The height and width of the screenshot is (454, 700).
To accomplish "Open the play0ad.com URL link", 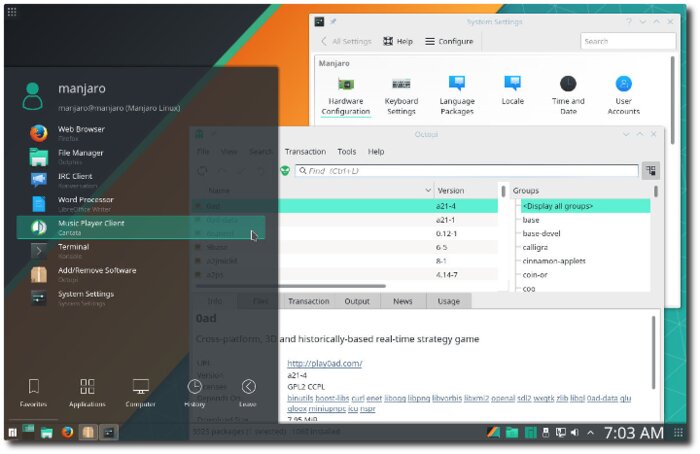I will click(325, 363).
